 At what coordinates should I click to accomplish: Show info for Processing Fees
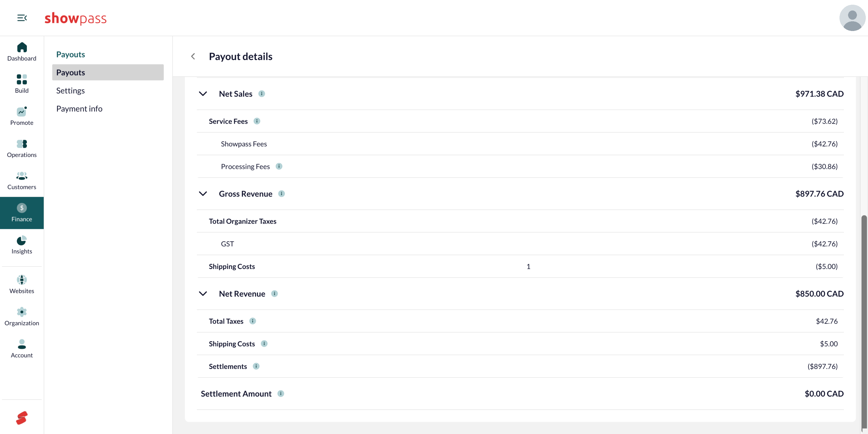[279, 166]
